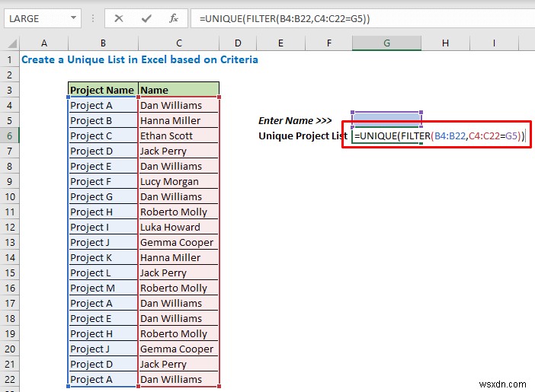The width and height of the screenshot is (535, 392).
Task: Select column A header
Action: pos(44,43)
